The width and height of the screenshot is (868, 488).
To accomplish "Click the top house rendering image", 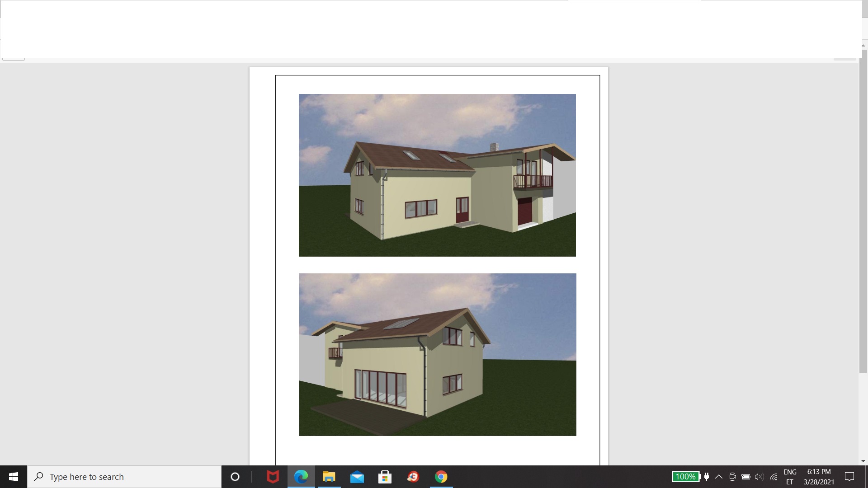I will (x=437, y=175).
